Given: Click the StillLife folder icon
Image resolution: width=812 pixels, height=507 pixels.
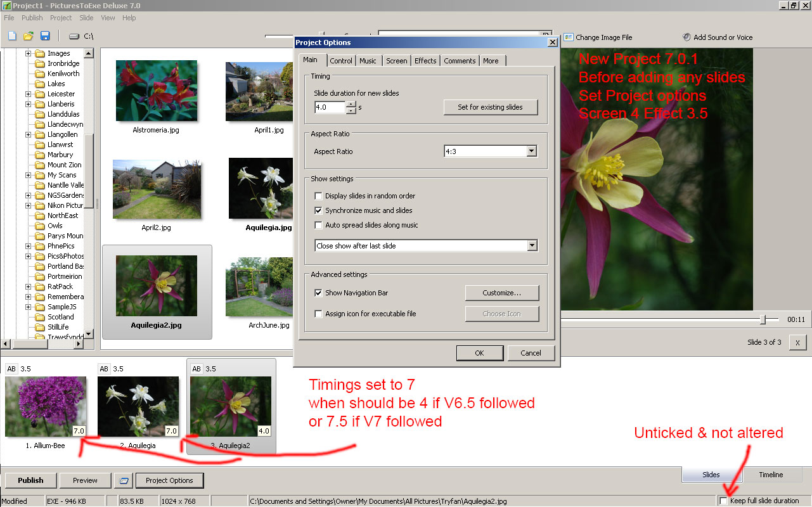Looking at the screenshot, I should (x=40, y=327).
